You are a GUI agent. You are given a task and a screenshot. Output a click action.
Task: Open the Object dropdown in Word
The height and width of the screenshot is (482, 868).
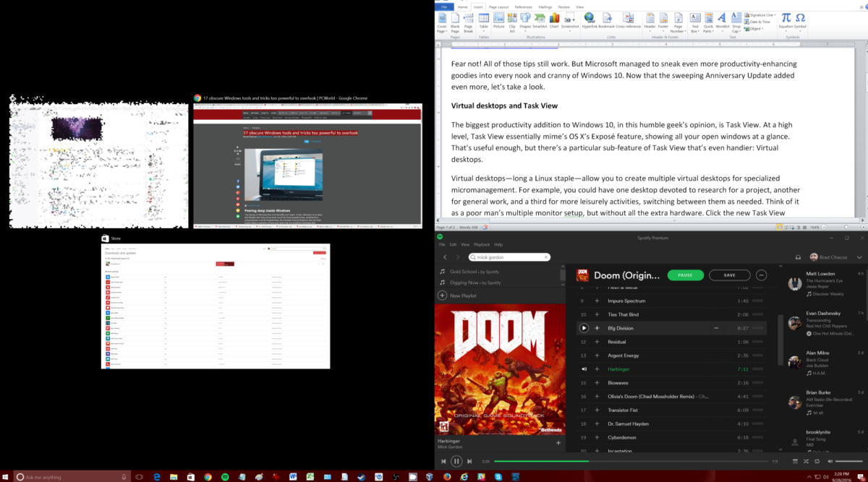click(754, 29)
